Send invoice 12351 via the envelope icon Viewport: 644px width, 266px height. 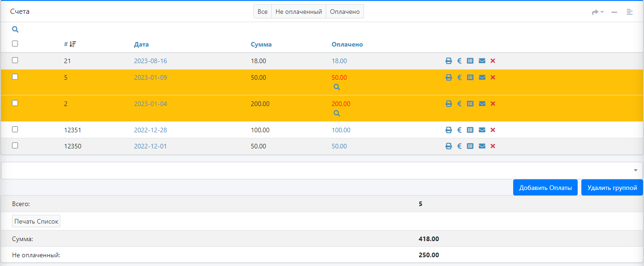(482, 130)
